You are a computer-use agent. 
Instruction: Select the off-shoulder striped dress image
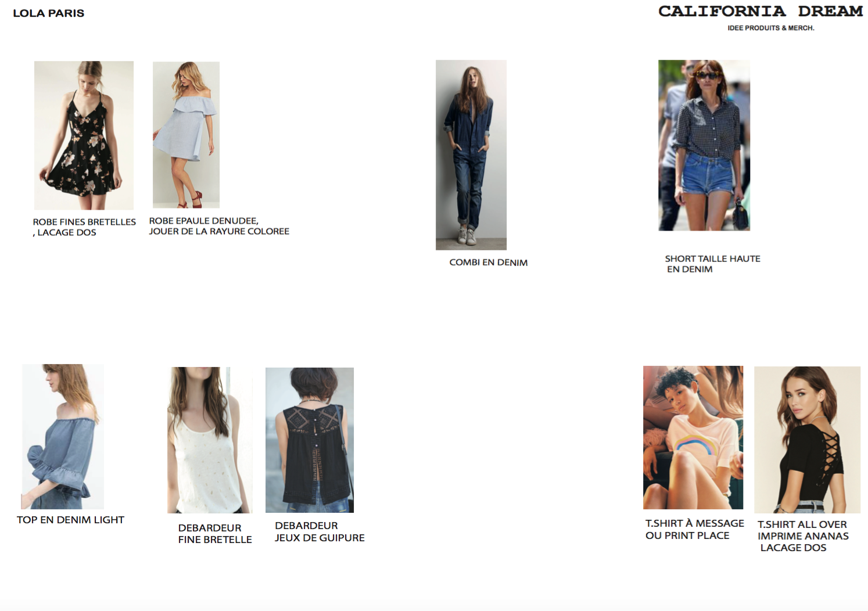(186, 135)
